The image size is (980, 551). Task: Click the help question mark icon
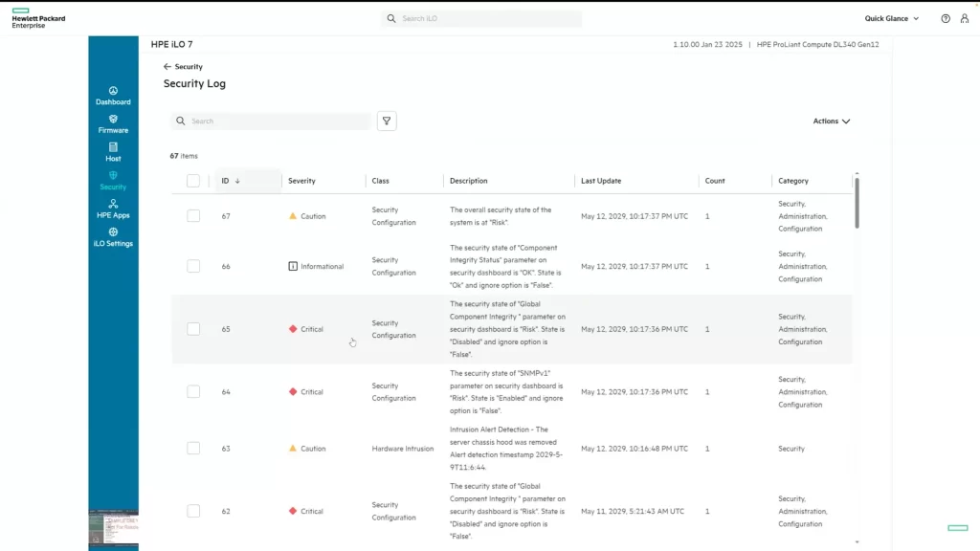(946, 19)
